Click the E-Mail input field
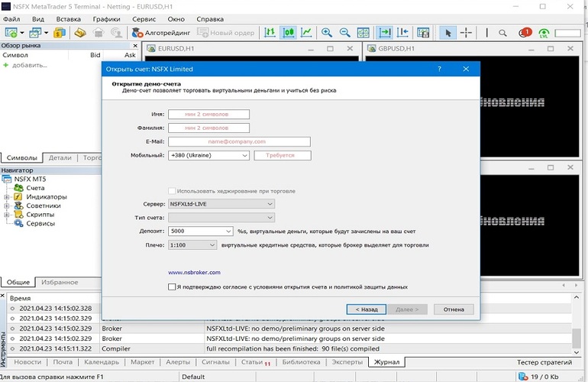 click(239, 141)
